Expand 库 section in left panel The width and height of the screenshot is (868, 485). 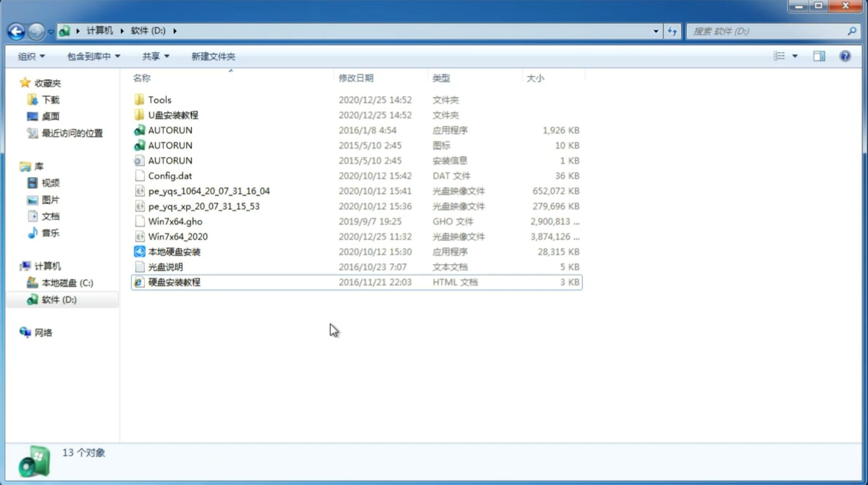pos(16,166)
